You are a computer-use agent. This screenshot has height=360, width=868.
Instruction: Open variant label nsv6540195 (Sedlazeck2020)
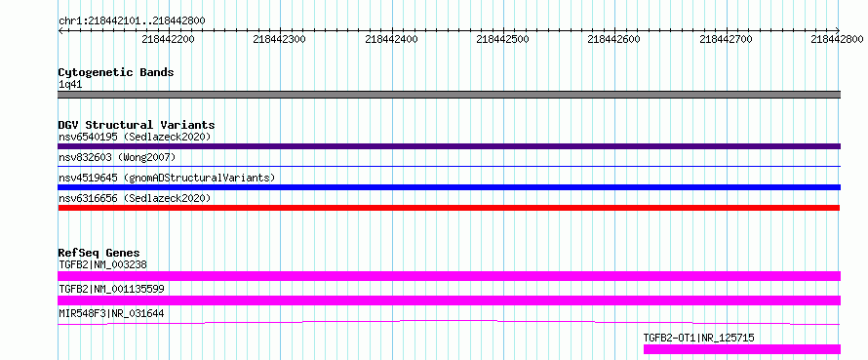tap(135, 137)
